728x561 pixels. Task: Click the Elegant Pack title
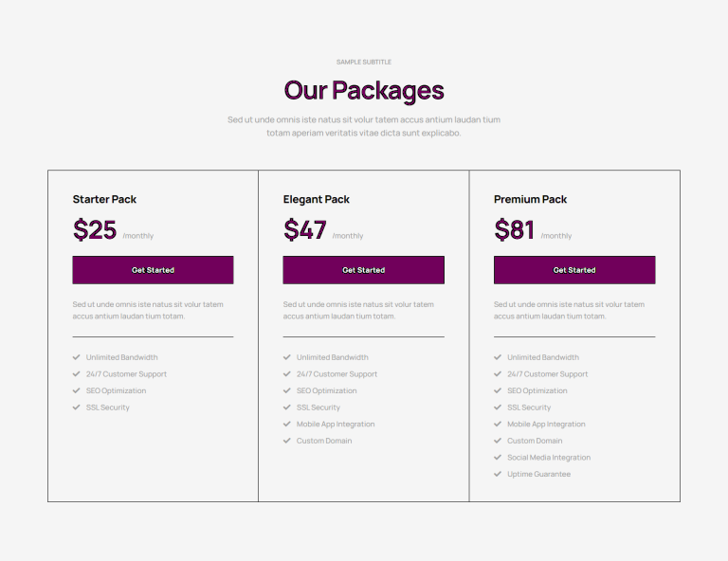pos(317,200)
